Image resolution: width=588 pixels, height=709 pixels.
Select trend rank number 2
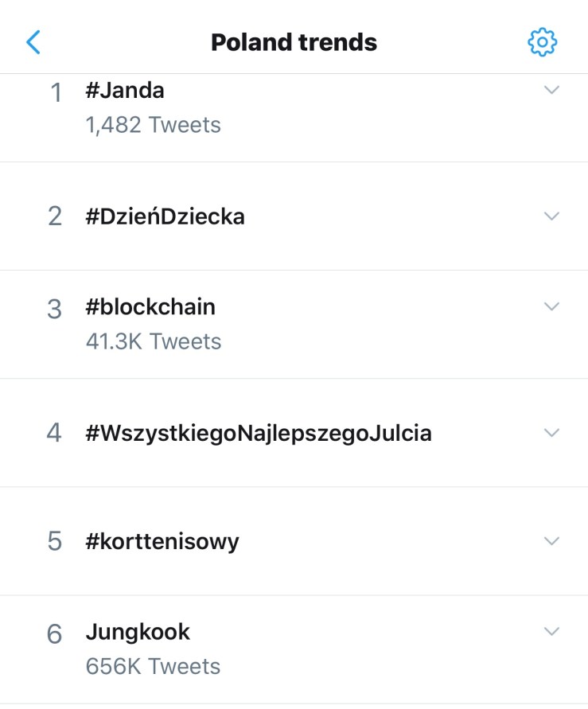tap(54, 216)
